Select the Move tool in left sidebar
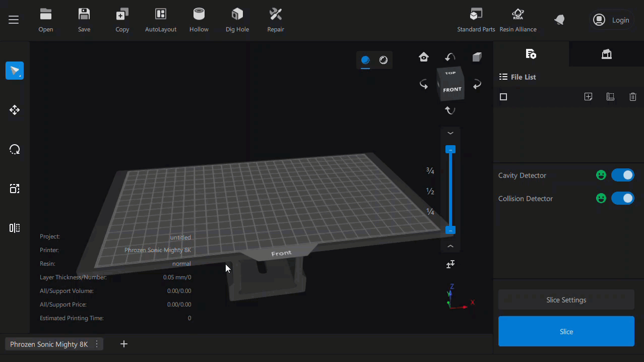644x362 pixels. pyautogui.click(x=15, y=110)
